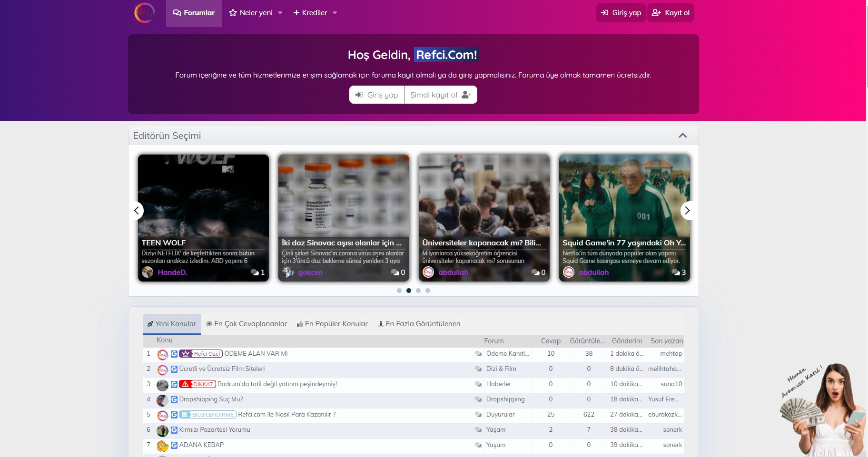Open the Neler yeni menu
The width and height of the screenshot is (868, 457).
point(251,13)
